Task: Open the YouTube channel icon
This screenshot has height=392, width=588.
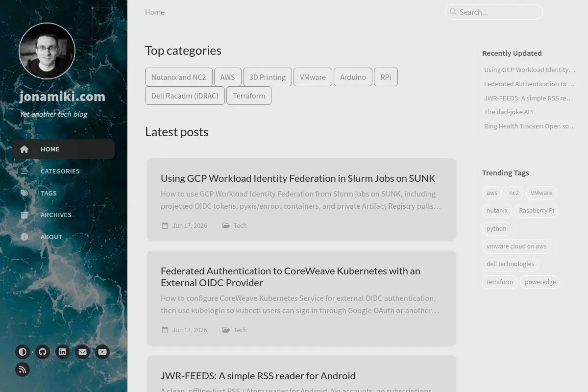Action: tap(102, 352)
